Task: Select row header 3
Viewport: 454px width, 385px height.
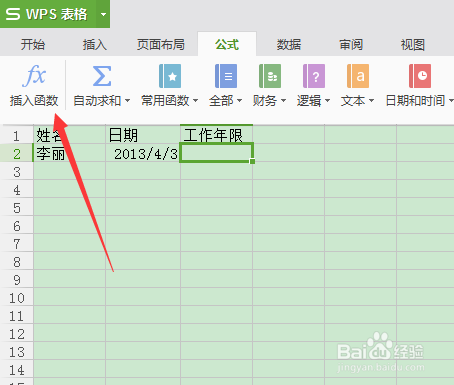Action: [x=16, y=171]
